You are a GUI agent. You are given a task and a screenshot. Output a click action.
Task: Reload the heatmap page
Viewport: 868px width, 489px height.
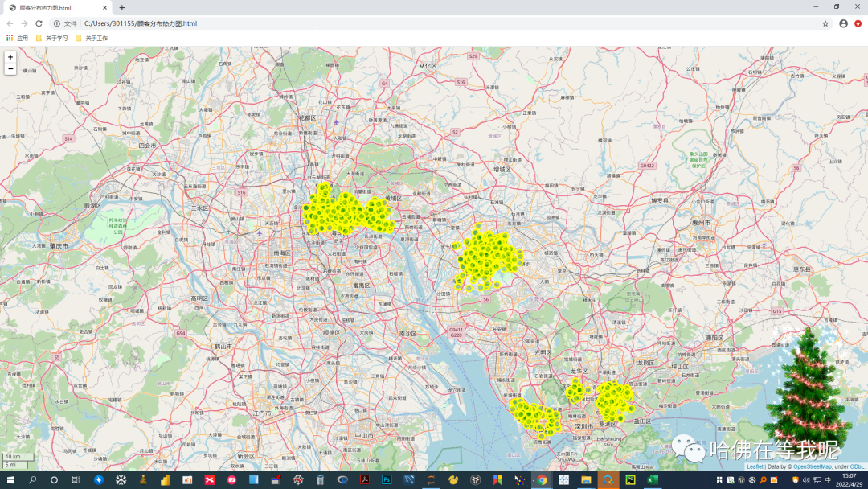pos(39,23)
